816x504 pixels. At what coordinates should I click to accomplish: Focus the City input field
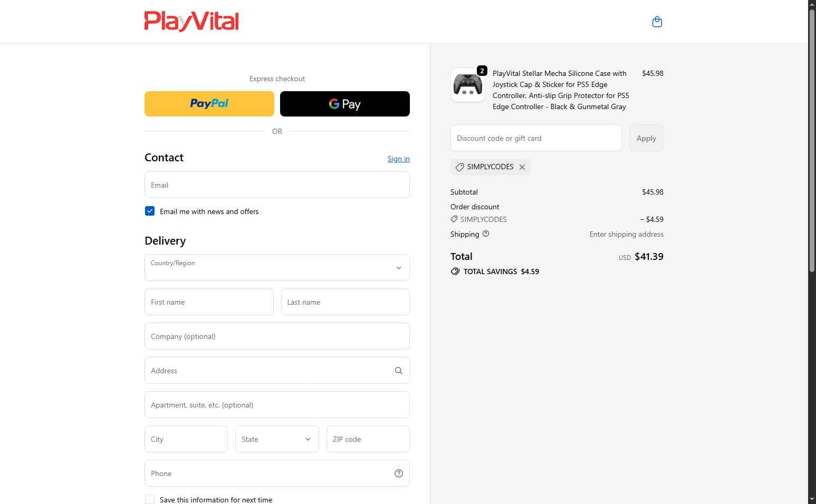tap(186, 439)
